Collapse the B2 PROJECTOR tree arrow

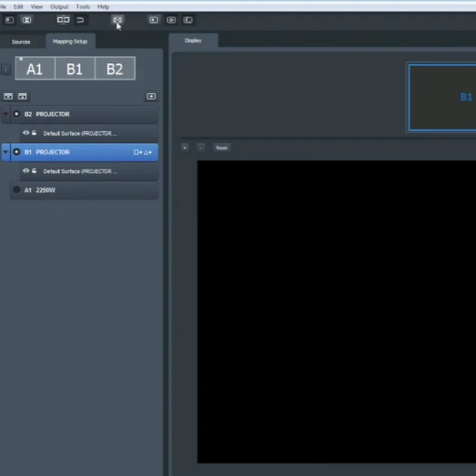click(6, 114)
